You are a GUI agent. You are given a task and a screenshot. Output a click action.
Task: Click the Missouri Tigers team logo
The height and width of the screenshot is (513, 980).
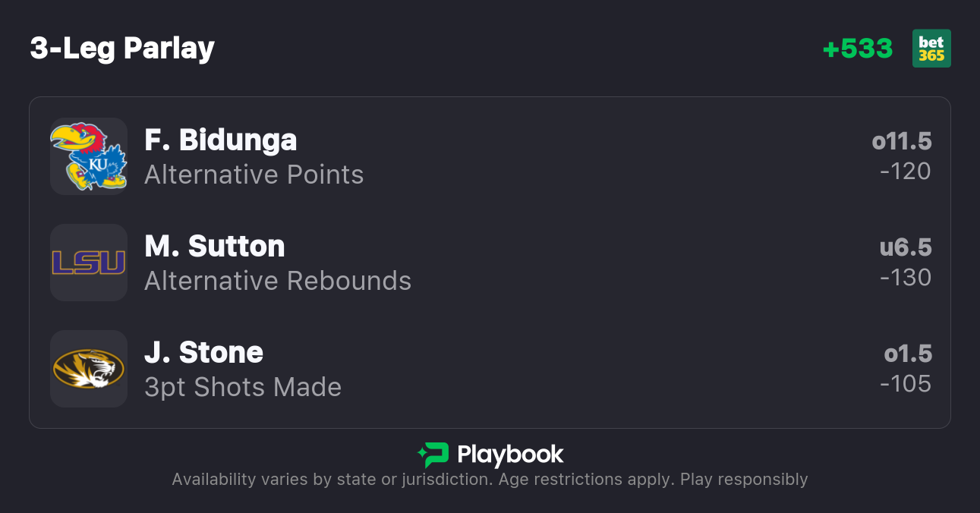tap(88, 369)
